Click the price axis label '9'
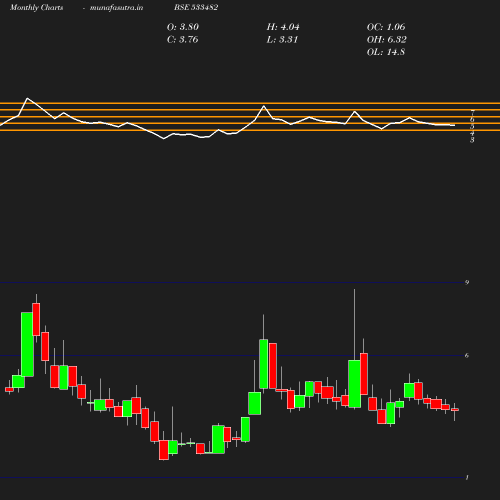Screen dimensions: 500x500 point(467,283)
